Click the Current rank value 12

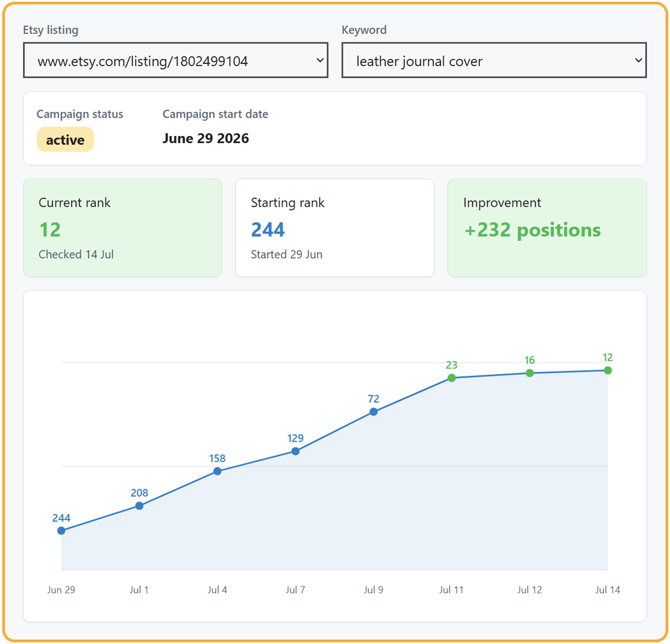click(x=50, y=230)
